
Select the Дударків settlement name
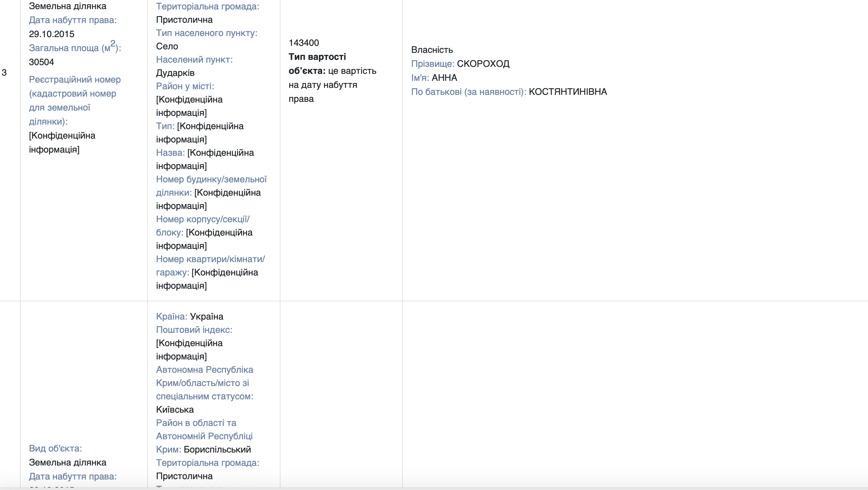(175, 73)
